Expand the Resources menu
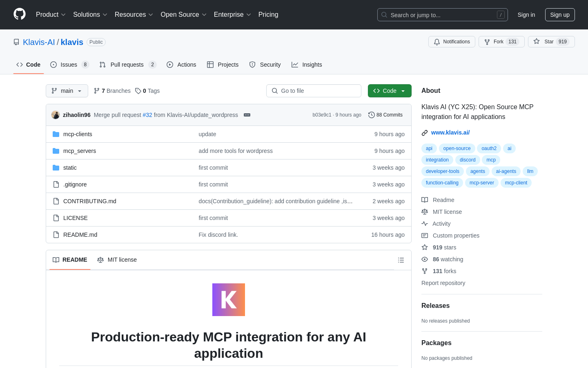The width and height of the screenshot is (588, 368). (x=134, y=15)
